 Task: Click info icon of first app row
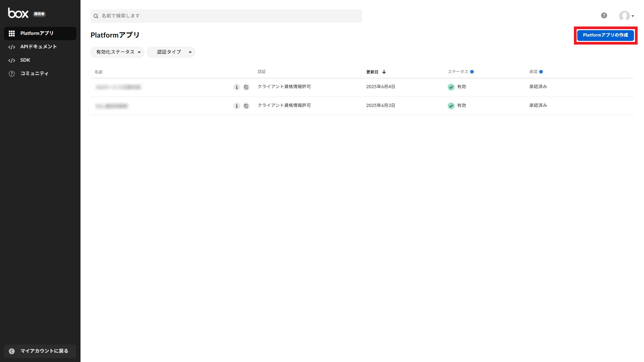pyautogui.click(x=236, y=87)
